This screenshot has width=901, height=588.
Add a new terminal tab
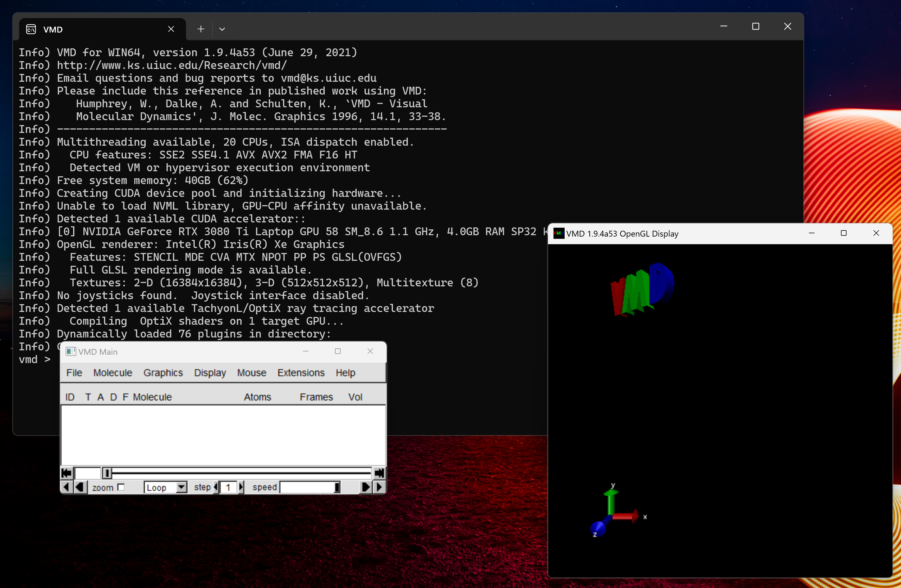click(x=201, y=29)
